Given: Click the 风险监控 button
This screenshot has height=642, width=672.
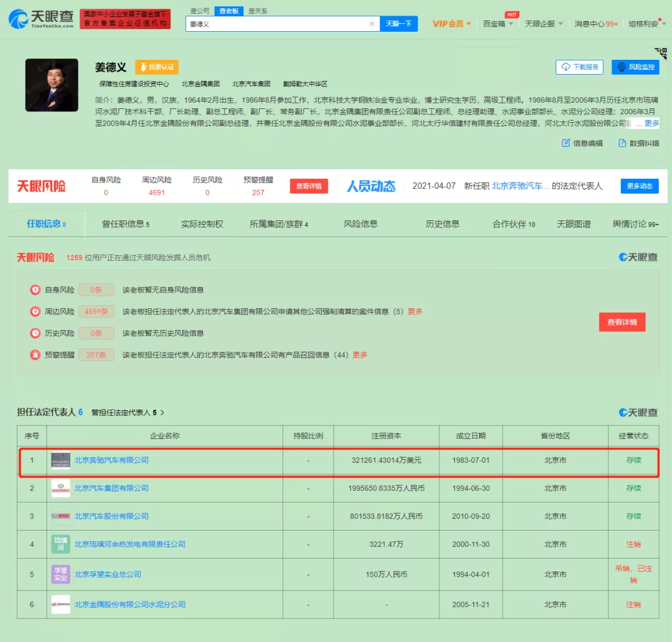Looking at the screenshot, I should tap(635, 67).
